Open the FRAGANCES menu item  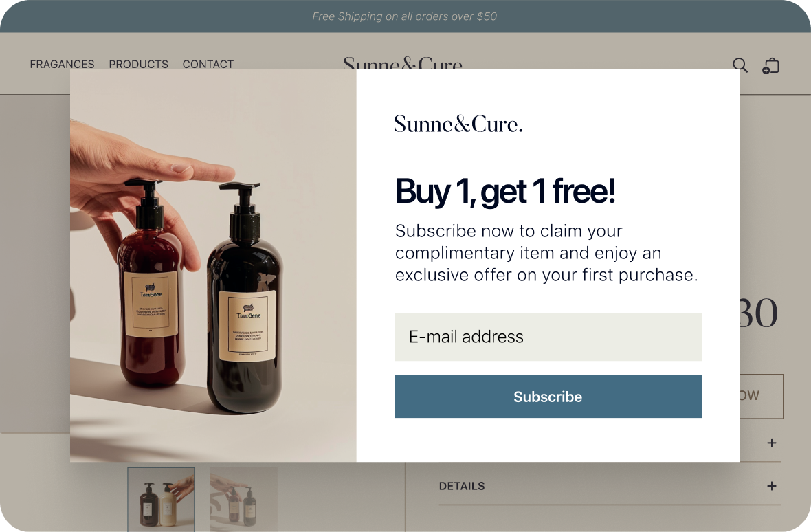coord(62,64)
